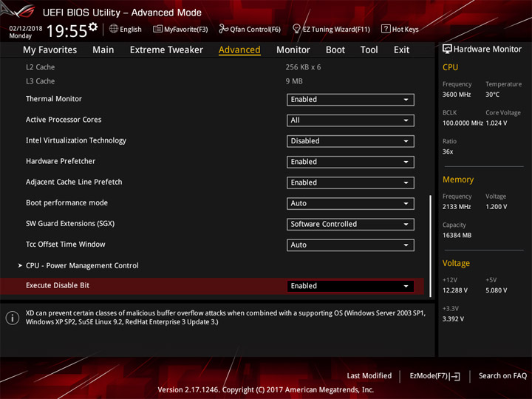Click the L2 Cache row label
532x399 pixels.
pyautogui.click(x=41, y=67)
